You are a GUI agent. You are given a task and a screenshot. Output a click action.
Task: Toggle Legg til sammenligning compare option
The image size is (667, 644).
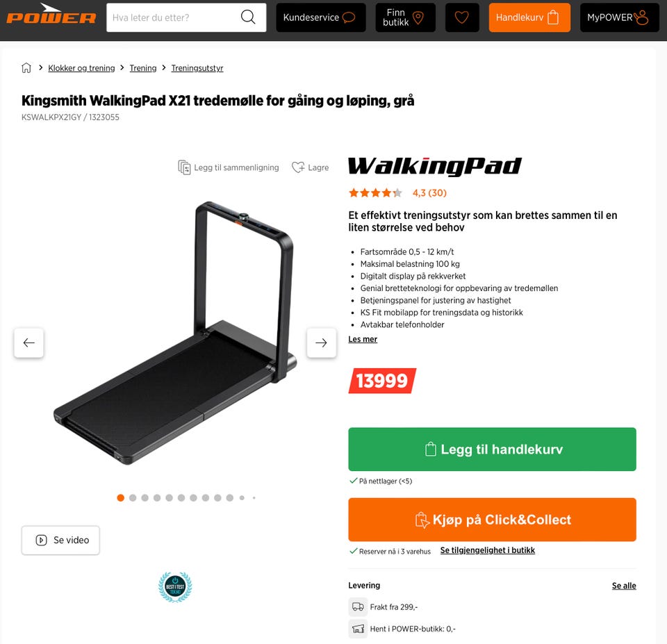(x=229, y=167)
